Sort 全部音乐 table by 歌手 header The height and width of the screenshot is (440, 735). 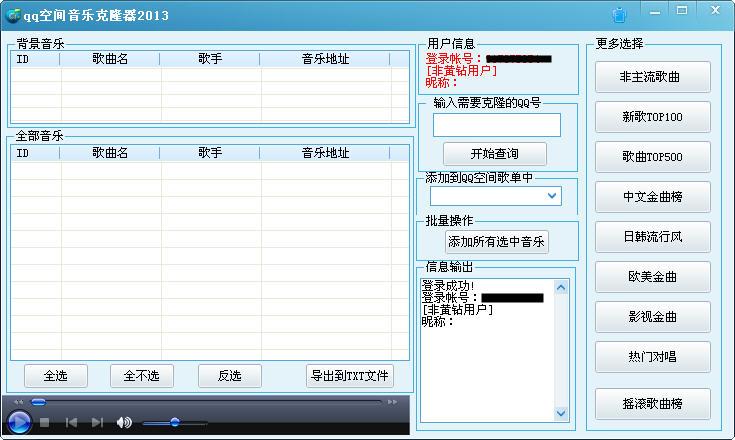[x=210, y=153]
